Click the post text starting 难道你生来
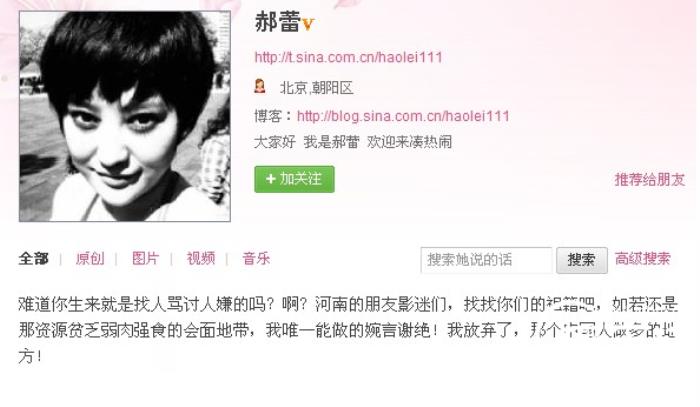700x407 pixels. tap(348, 330)
